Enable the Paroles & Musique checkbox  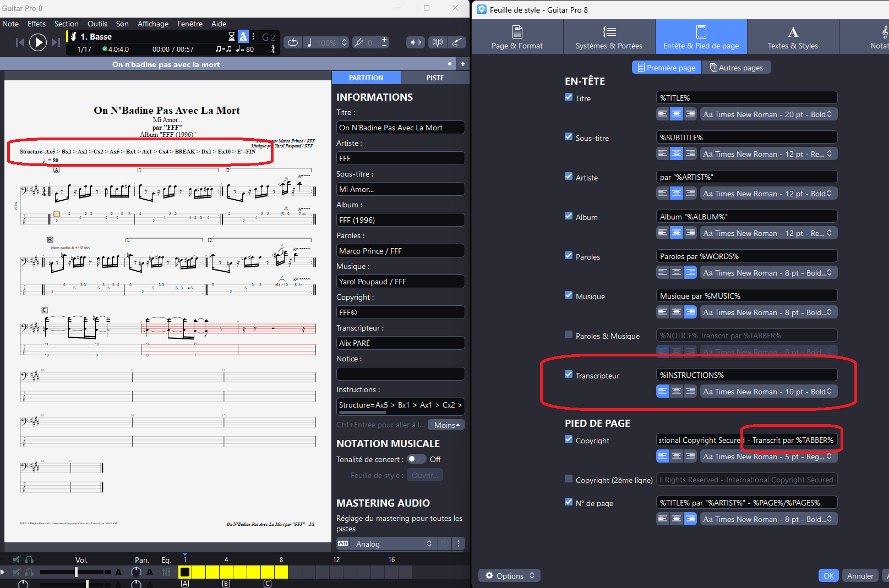click(x=569, y=335)
